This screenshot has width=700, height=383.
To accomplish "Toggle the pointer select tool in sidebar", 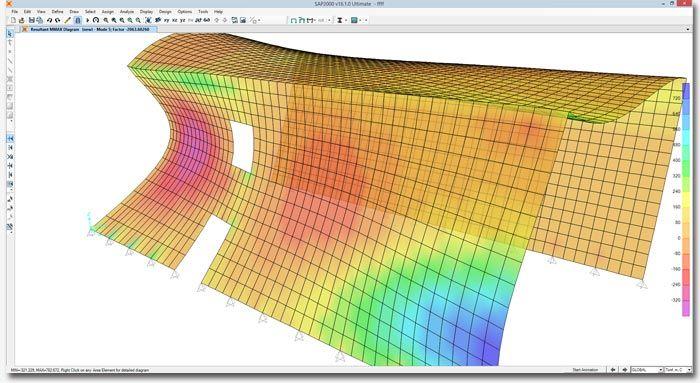I will tap(10, 34).
